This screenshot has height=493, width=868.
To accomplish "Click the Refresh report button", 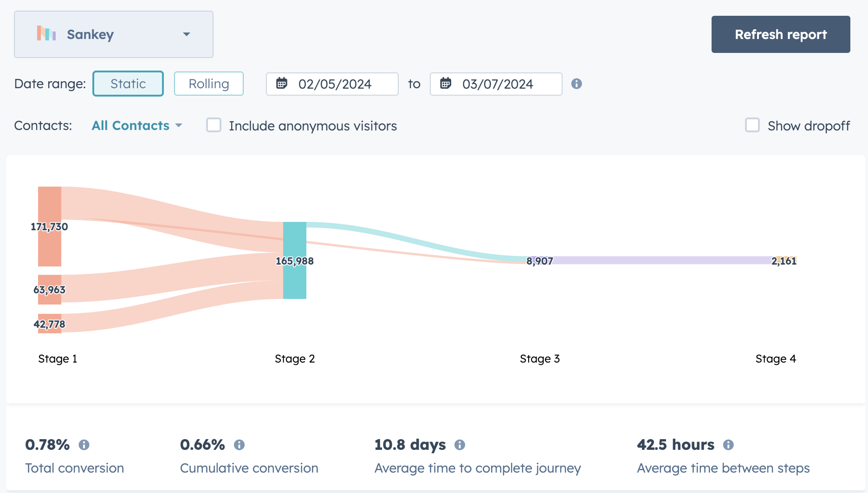I will (781, 34).
